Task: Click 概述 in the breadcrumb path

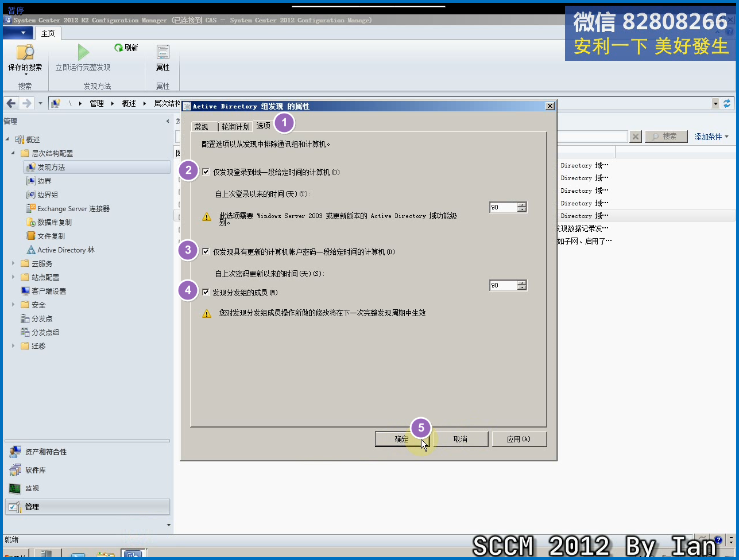Action: click(129, 103)
